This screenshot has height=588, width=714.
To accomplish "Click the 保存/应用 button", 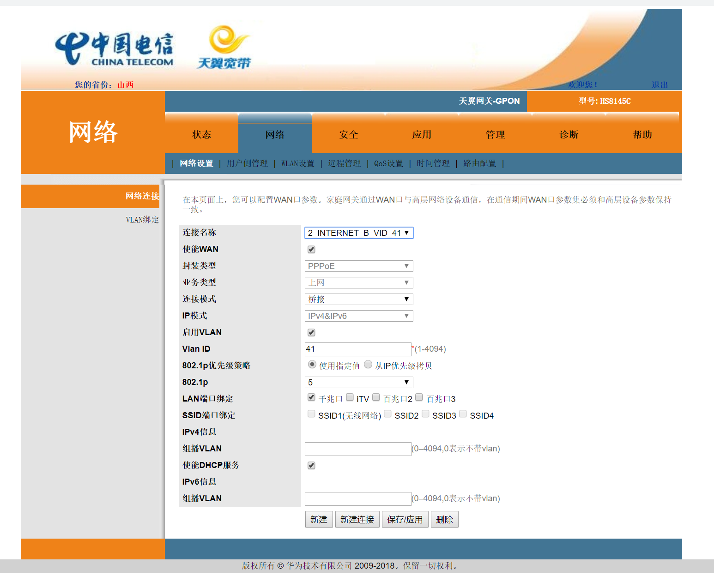I will click(405, 520).
